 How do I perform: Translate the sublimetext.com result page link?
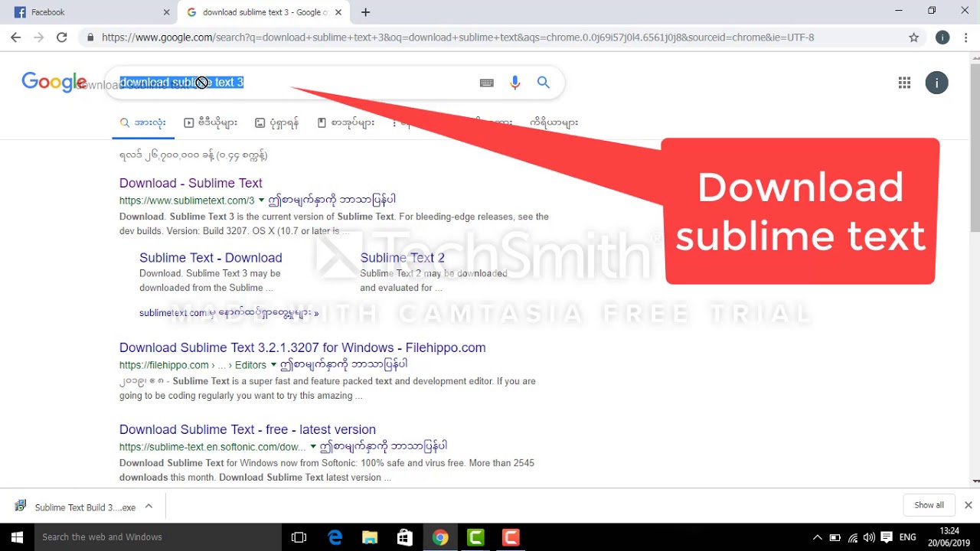coord(332,201)
